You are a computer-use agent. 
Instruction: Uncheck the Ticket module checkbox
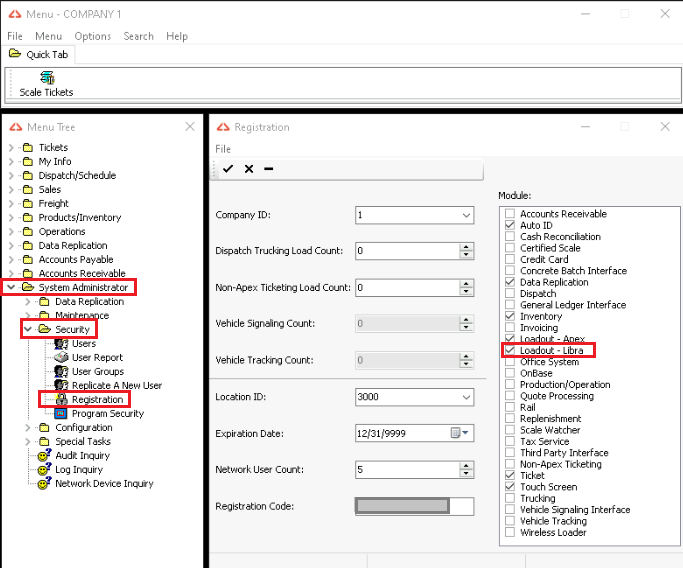pos(510,475)
